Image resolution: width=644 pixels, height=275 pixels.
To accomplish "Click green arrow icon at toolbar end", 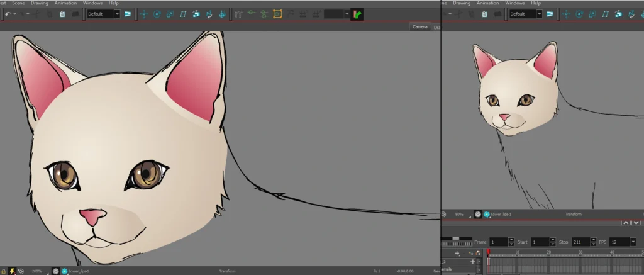I will tap(357, 14).
